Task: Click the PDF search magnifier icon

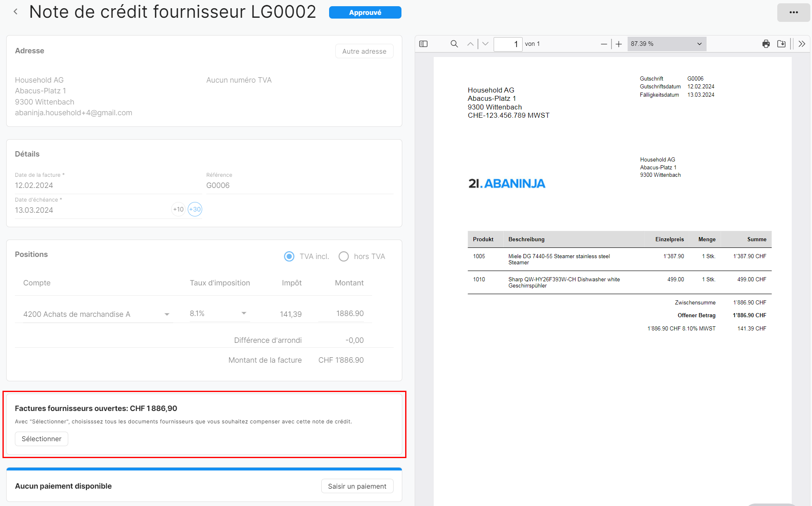Action: pos(454,44)
